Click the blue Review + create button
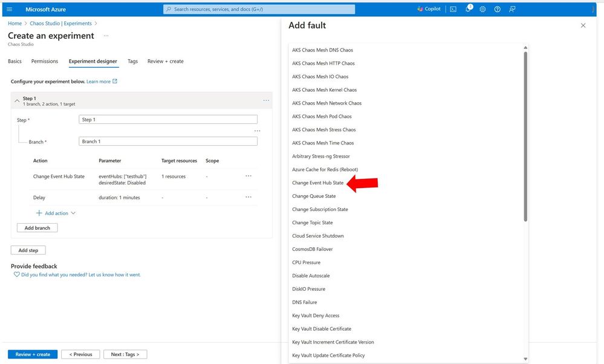 (33, 354)
